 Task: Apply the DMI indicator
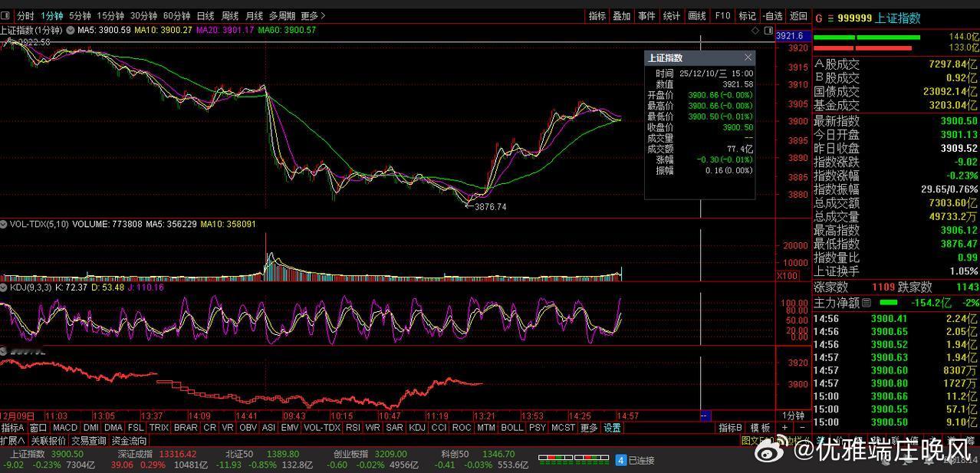(x=91, y=428)
